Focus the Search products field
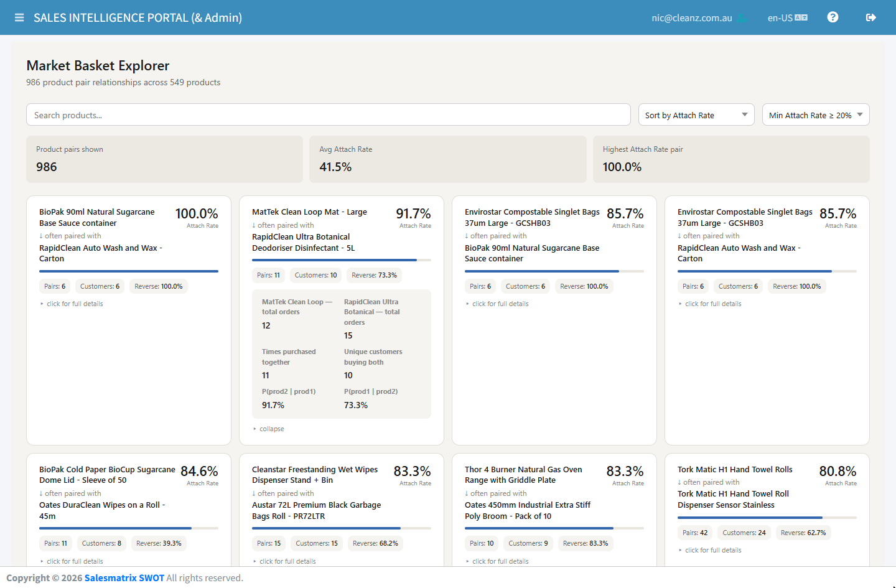Viewport: 896px width, 588px height. click(x=329, y=115)
